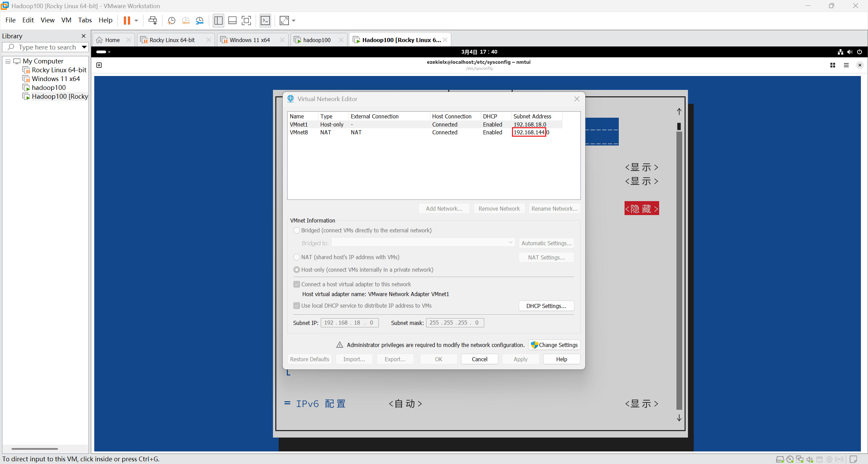Click the DHCP Settings button
This screenshot has width=868, height=464.
click(546, 306)
